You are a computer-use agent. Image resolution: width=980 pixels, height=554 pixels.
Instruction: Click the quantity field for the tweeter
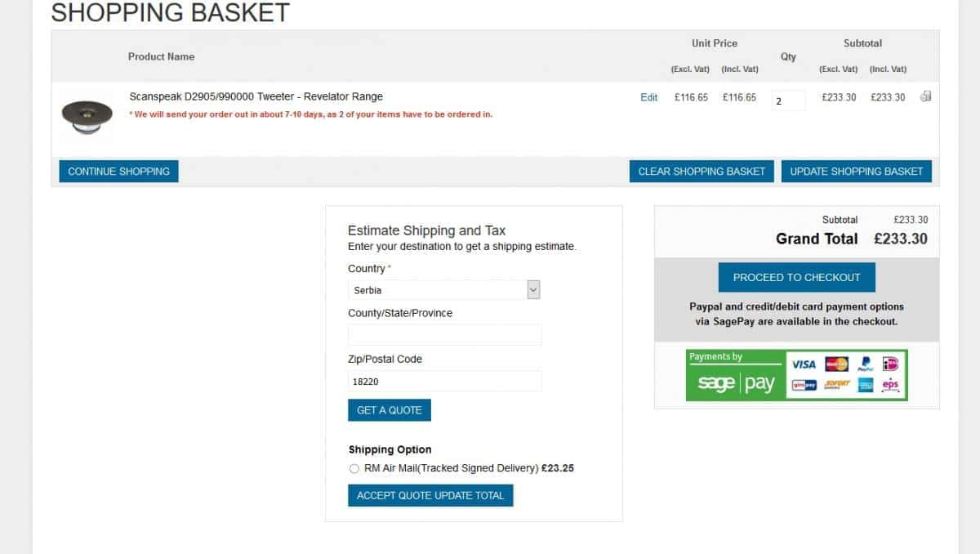click(x=789, y=101)
